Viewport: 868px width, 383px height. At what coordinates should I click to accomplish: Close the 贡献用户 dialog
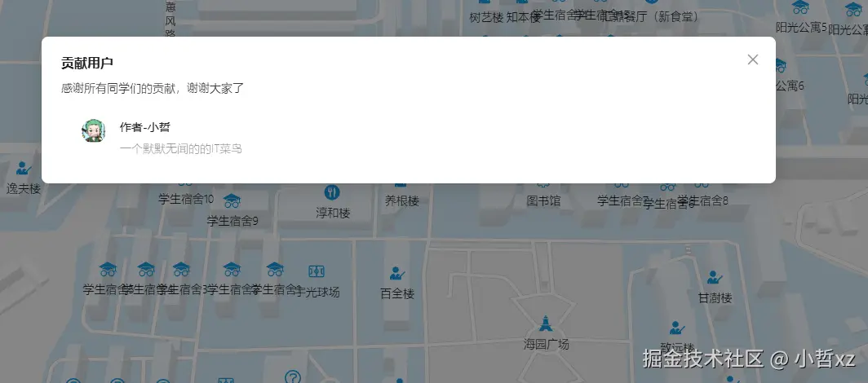click(x=752, y=59)
